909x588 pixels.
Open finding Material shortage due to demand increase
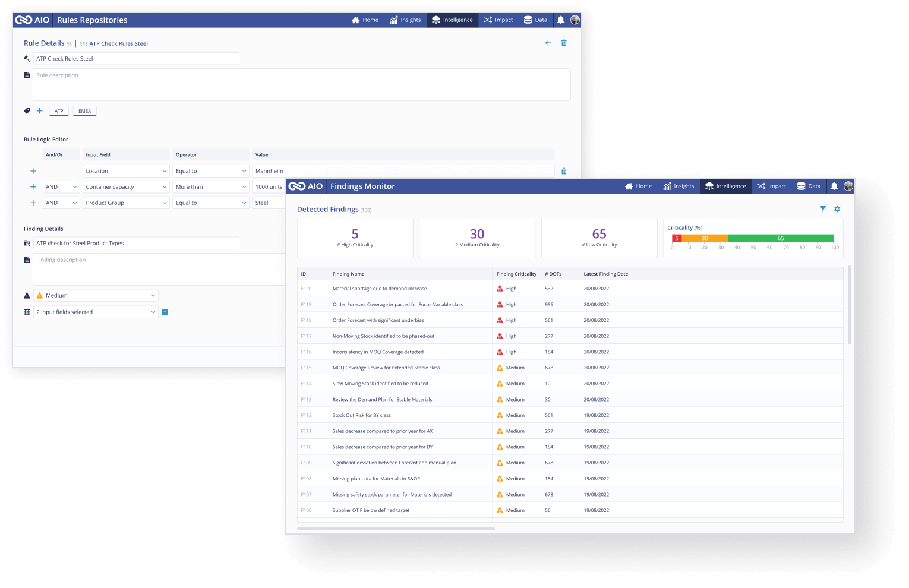tap(379, 288)
